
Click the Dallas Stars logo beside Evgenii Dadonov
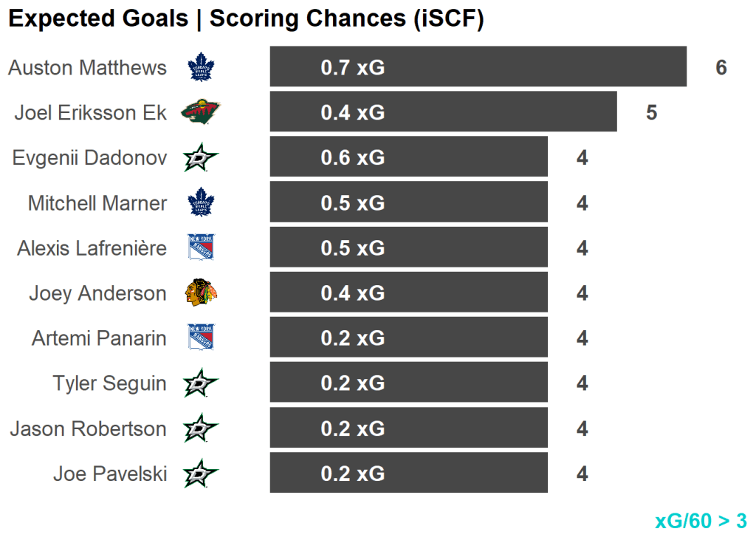pos(201,158)
